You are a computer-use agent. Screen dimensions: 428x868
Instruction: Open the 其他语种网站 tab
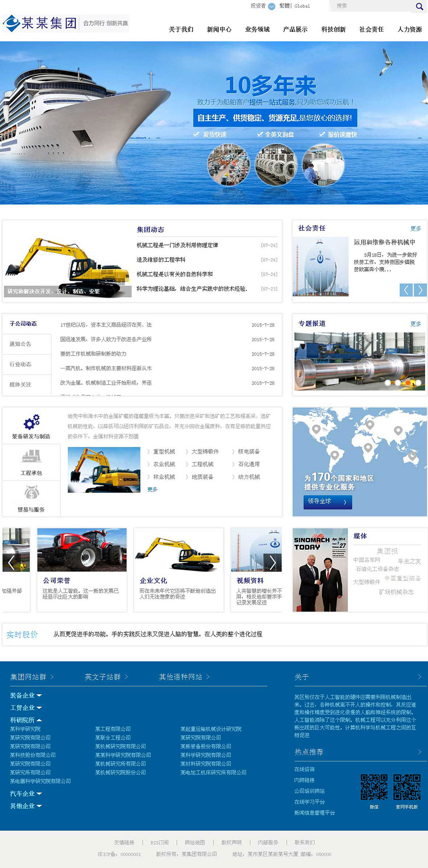click(x=181, y=677)
